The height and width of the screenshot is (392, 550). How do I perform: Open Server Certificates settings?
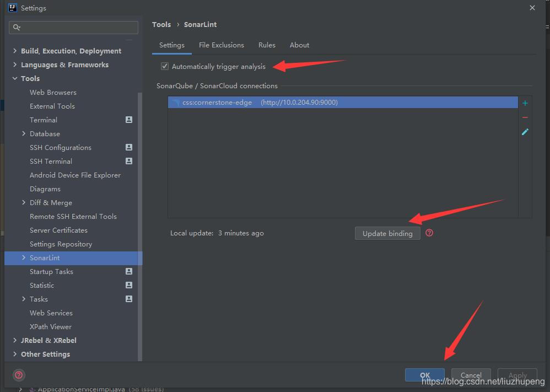click(58, 230)
